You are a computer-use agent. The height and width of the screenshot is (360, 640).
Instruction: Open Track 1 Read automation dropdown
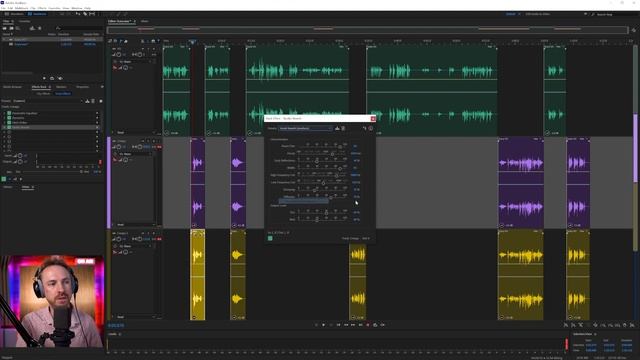click(x=136, y=133)
